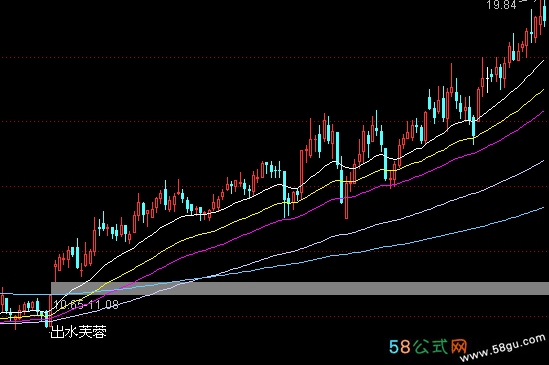Click the gray horizontal gap zone band

pyautogui.click(x=300, y=288)
